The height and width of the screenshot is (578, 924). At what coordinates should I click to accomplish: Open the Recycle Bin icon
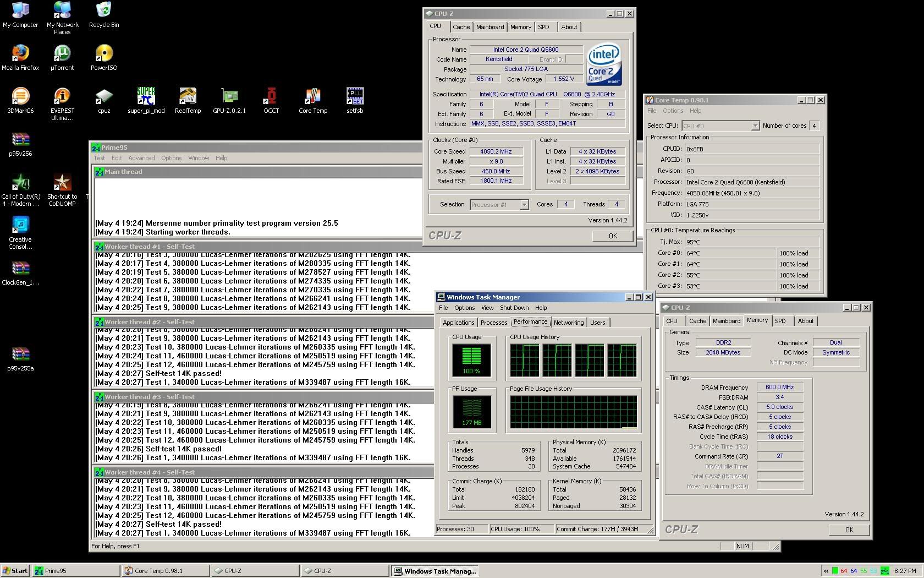coord(104,15)
